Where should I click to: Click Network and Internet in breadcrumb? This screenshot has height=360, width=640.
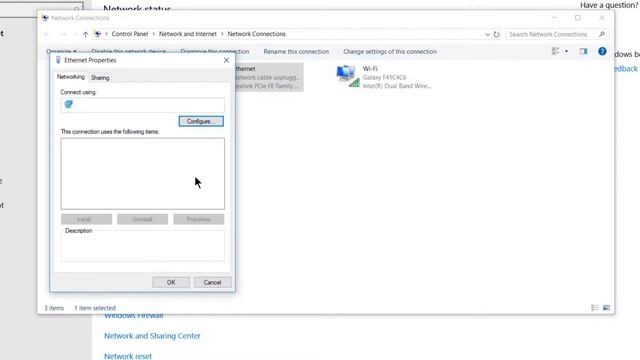(188, 34)
